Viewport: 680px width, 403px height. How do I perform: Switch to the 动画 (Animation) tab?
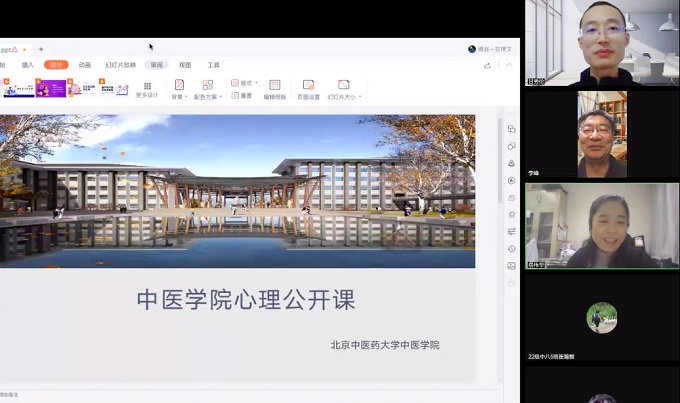pos(85,65)
